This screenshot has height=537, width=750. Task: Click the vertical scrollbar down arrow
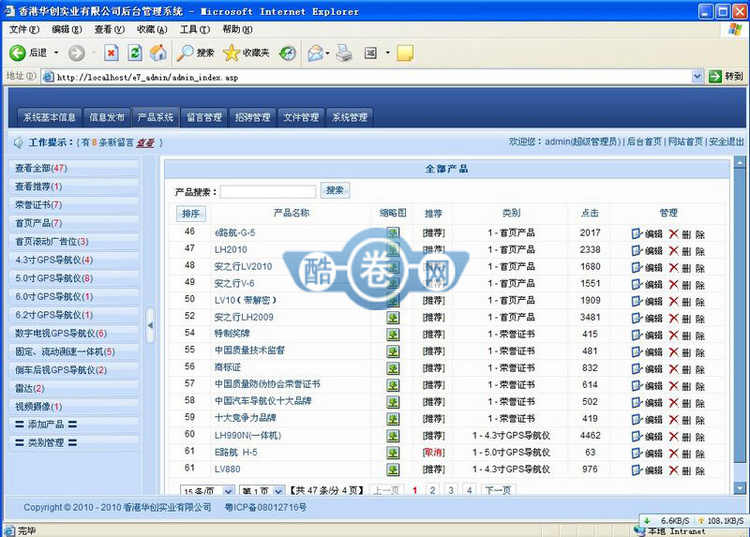click(739, 488)
